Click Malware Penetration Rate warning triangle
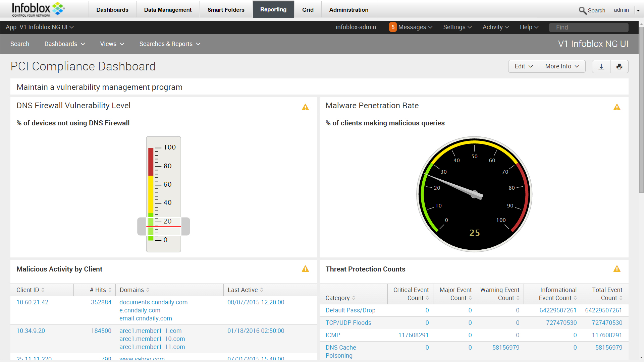The image size is (644, 362). [x=617, y=107]
